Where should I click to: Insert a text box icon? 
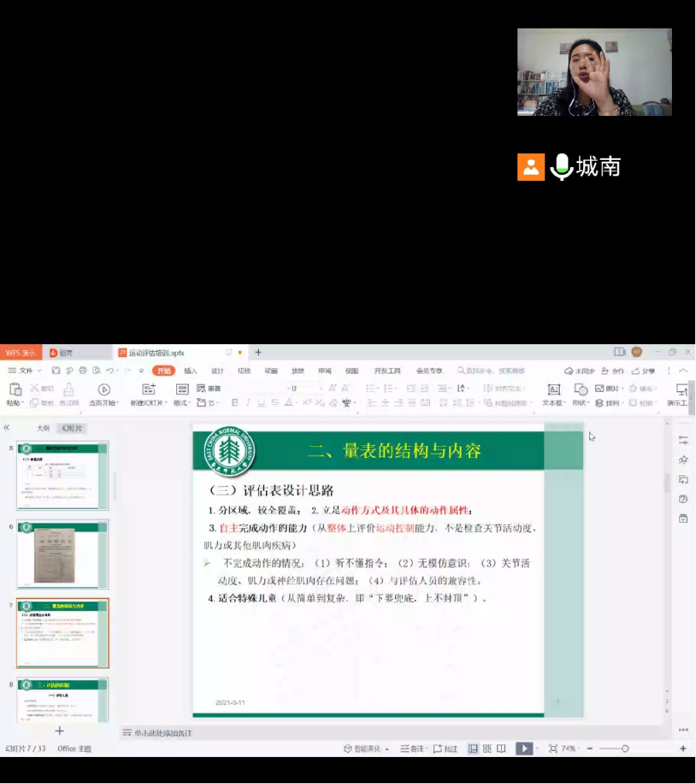pyautogui.click(x=554, y=390)
